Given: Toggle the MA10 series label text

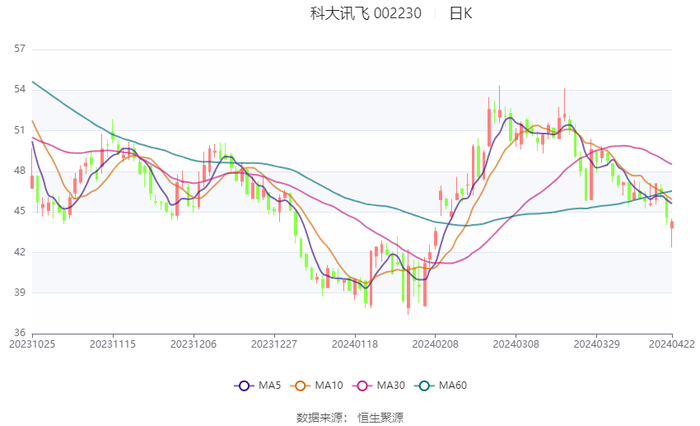Looking at the screenshot, I should (328, 386).
